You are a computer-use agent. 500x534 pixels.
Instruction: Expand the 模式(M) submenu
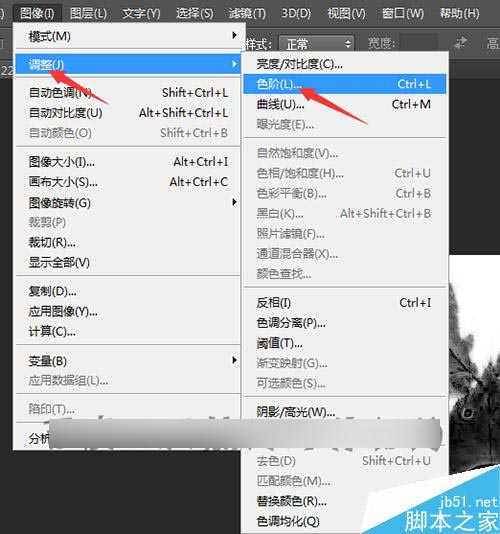click(x=128, y=36)
